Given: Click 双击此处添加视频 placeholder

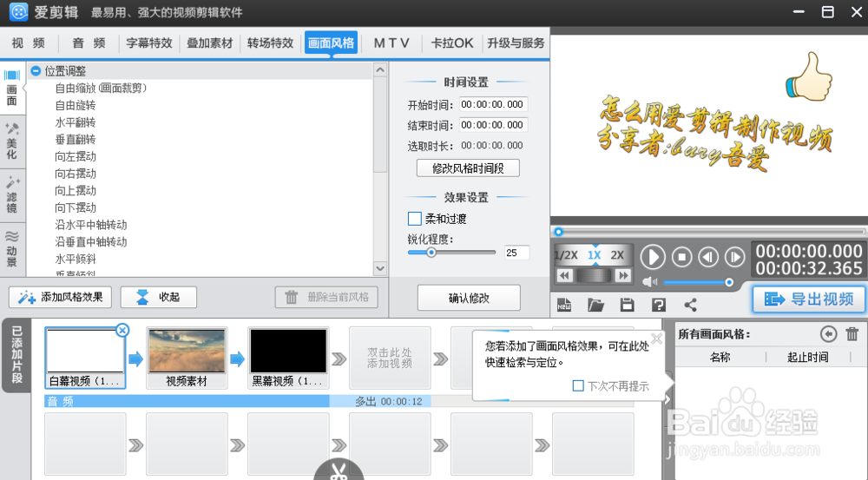Looking at the screenshot, I should pos(390,358).
